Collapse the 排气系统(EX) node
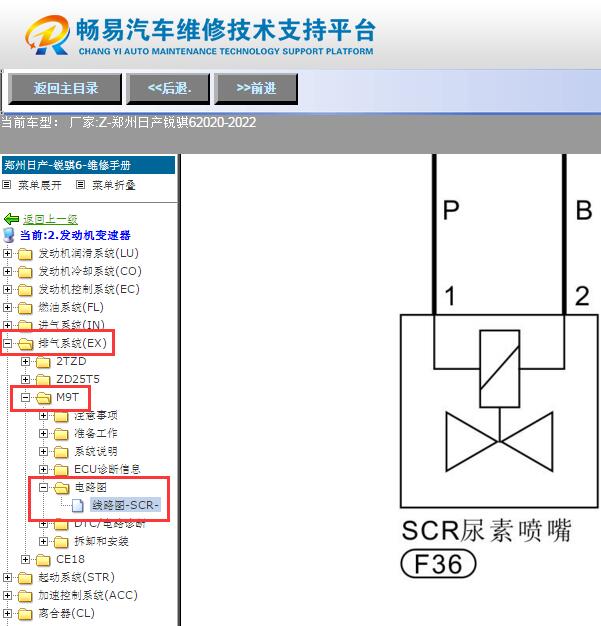 tap(7, 343)
